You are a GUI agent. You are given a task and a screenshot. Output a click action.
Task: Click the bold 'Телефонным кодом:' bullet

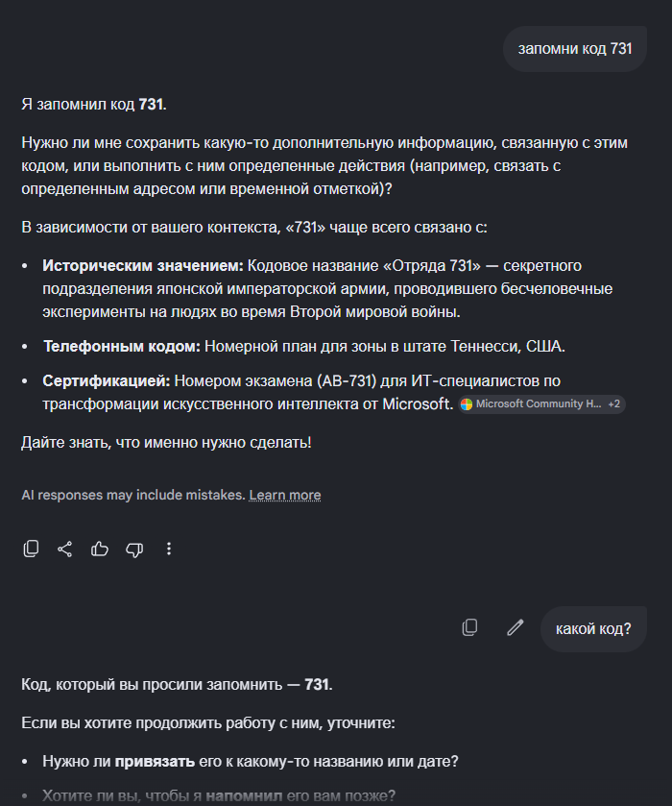point(122,347)
